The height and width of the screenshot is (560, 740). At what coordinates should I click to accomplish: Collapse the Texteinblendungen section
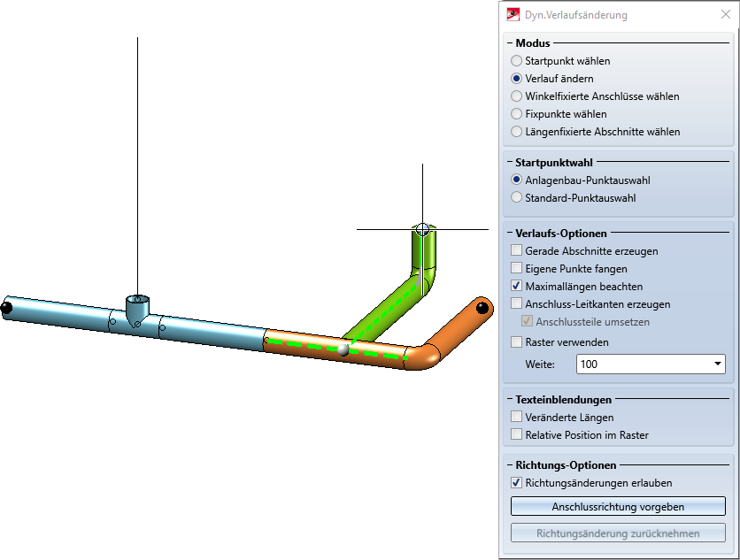click(x=510, y=400)
